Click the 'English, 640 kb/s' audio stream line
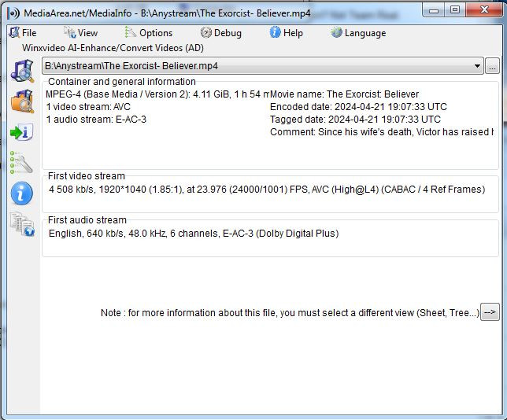 pyautogui.click(x=194, y=234)
